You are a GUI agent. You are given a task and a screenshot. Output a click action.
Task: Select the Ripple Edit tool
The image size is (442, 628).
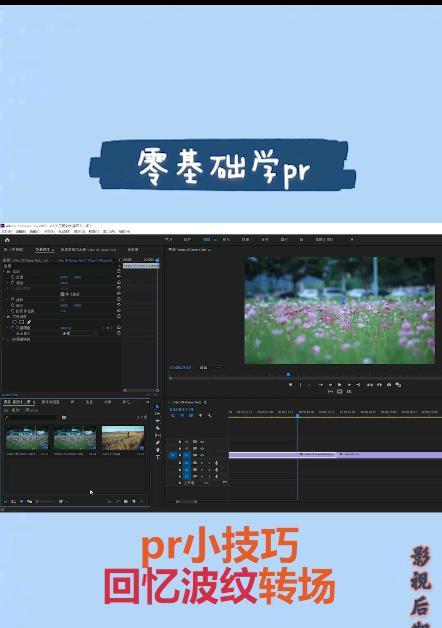tap(157, 421)
